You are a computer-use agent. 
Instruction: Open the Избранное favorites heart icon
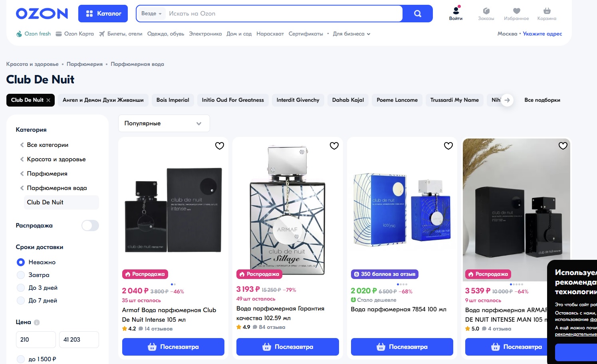[x=516, y=12]
